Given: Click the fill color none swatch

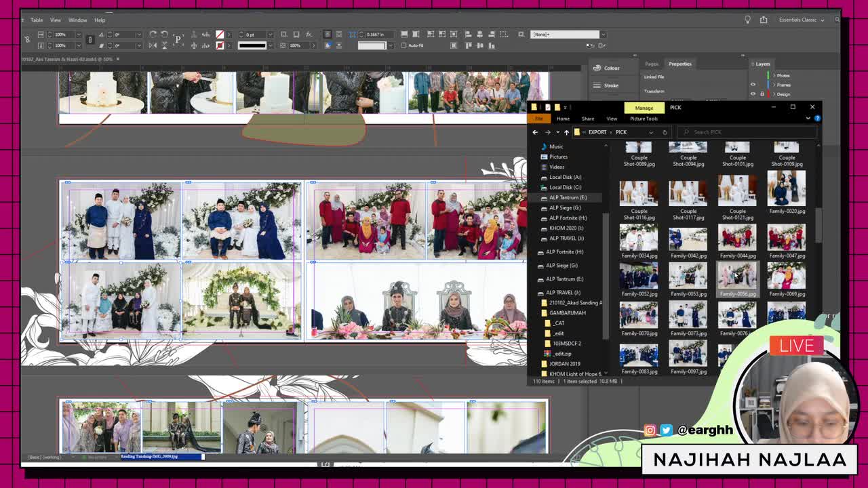Looking at the screenshot, I should (x=220, y=35).
